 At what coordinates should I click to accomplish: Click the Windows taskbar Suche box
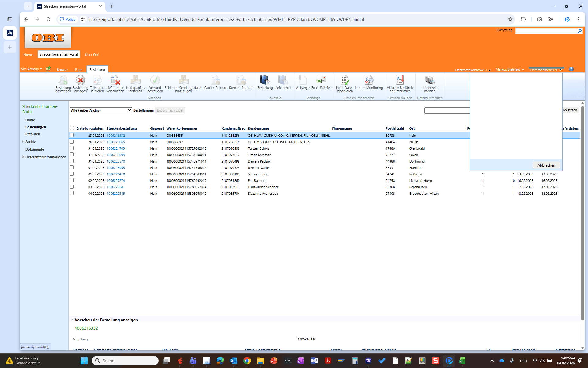click(125, 361)
